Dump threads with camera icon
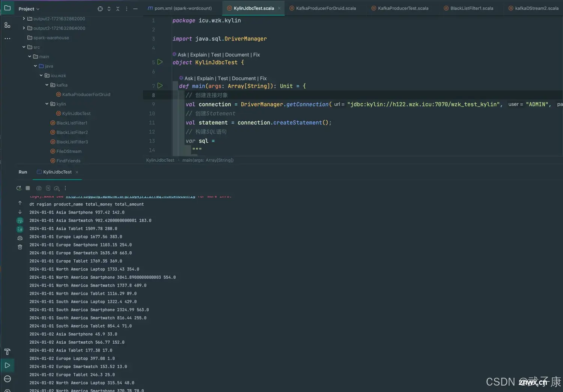The width and height of the screenshot is (563, 392). coord(39,188)
